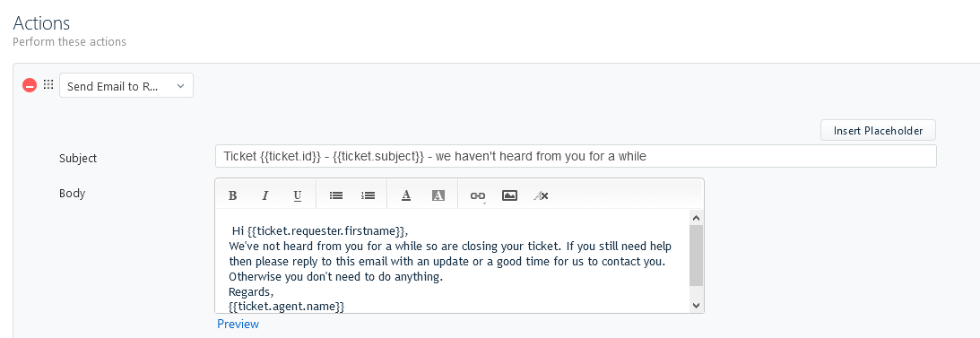Image resolution: width=980 pixels, height=338 pixels.
Task: Insert an image into the email body
Action: click(x=509, y=195)
